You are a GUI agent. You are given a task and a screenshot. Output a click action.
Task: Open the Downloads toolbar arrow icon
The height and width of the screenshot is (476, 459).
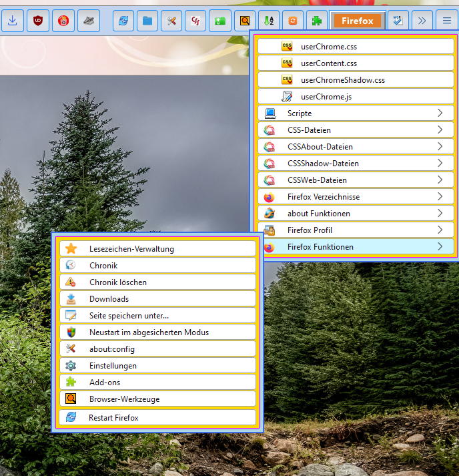13,21
